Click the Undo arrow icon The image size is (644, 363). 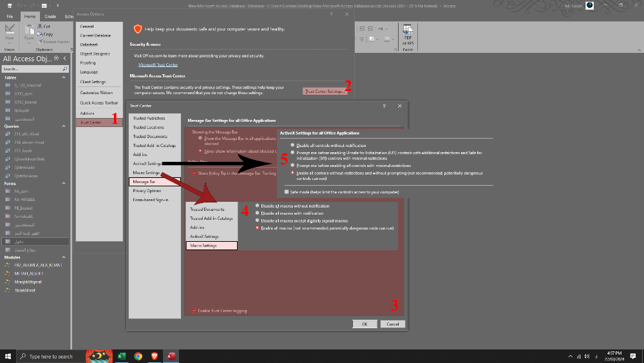20,6
